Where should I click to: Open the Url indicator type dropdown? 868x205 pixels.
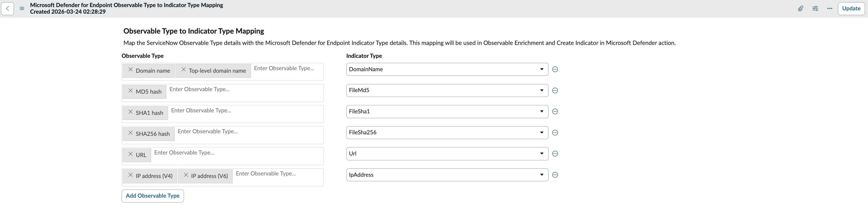click(x=447, y=153)
